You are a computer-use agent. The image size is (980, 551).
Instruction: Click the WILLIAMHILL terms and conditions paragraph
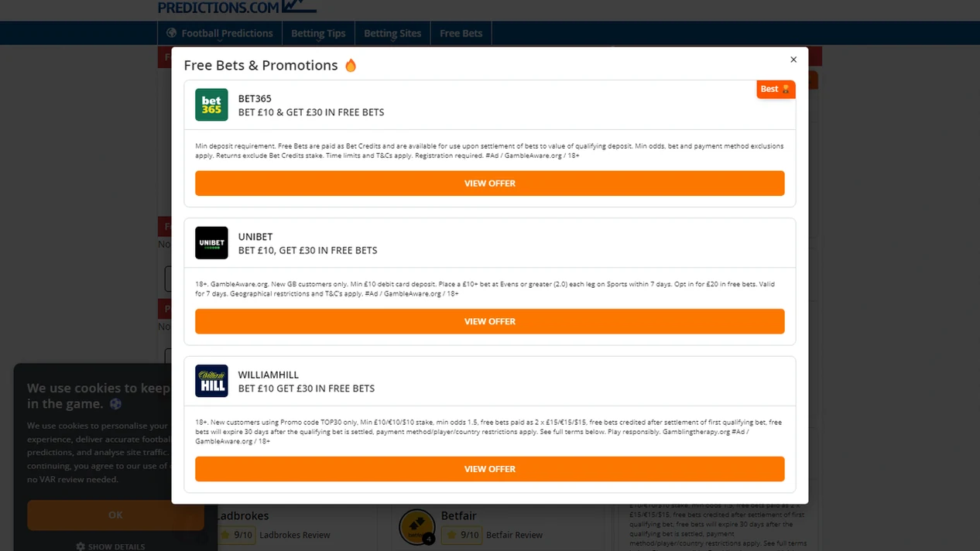tap(489, 432)
